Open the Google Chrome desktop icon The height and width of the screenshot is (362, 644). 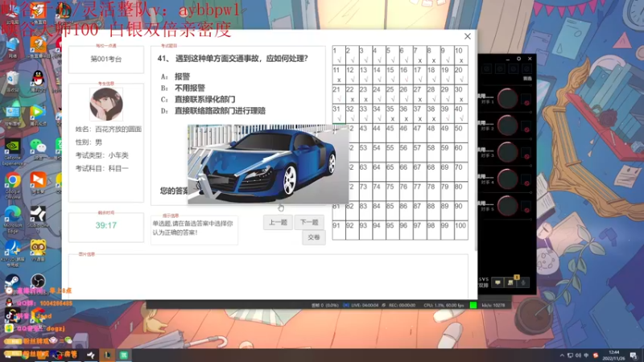point(13,183)
